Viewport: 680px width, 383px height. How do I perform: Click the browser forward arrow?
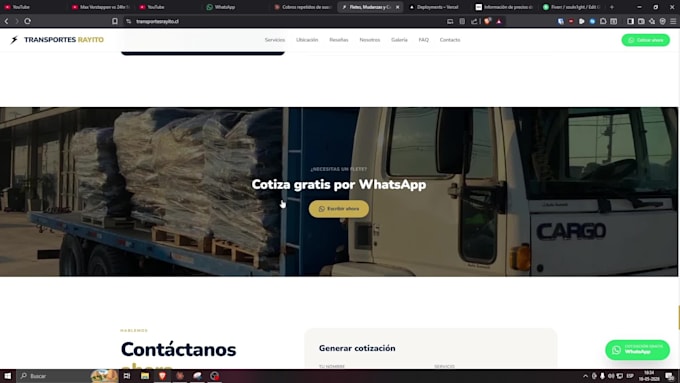(x=17, y=21)
